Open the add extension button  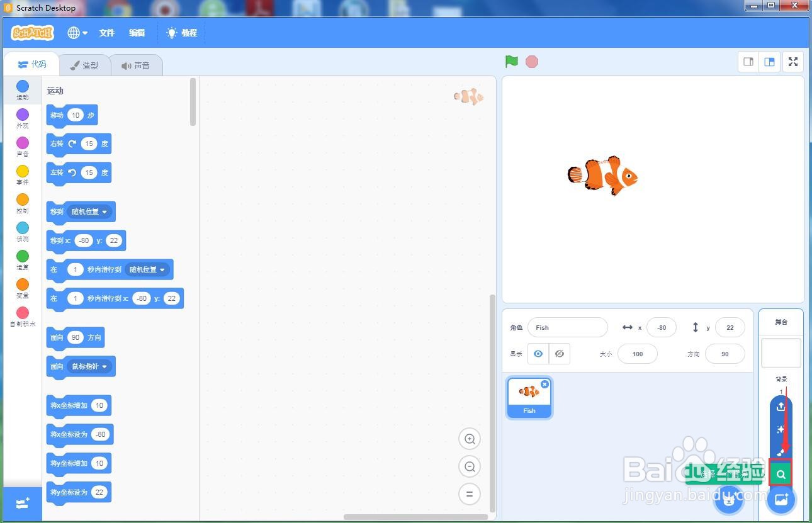(23, 503)
